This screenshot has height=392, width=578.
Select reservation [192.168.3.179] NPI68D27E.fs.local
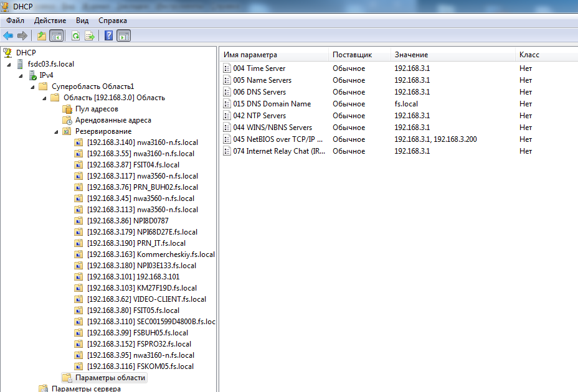(142, 232)
